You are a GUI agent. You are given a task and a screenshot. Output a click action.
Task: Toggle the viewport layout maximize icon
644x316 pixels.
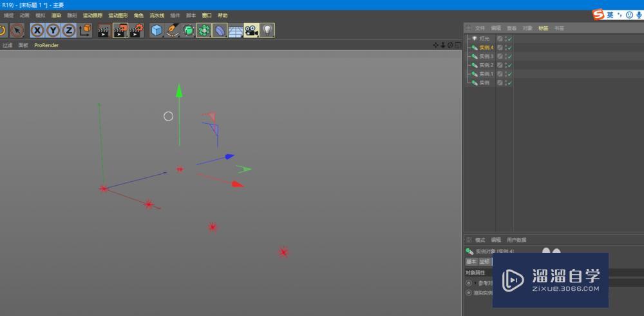(x=457, y=45)
